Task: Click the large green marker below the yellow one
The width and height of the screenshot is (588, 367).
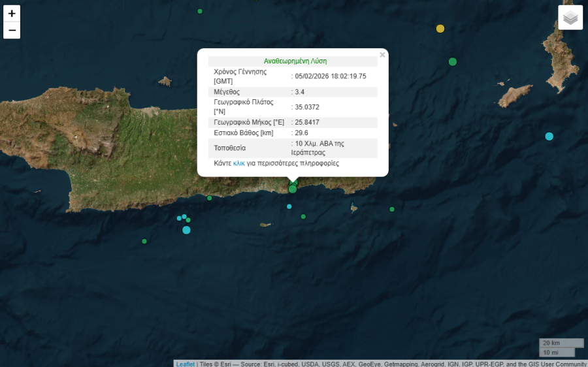Action: point(453,62)
